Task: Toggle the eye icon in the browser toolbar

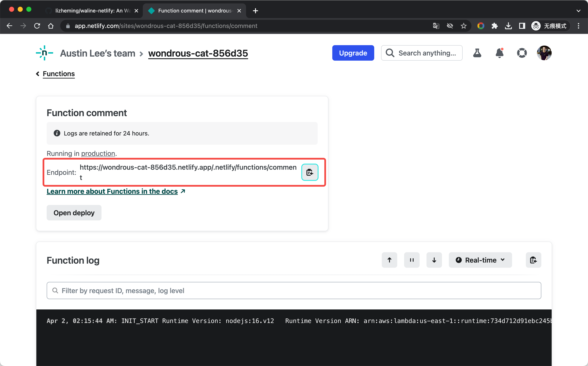Action: click(450, 26)
